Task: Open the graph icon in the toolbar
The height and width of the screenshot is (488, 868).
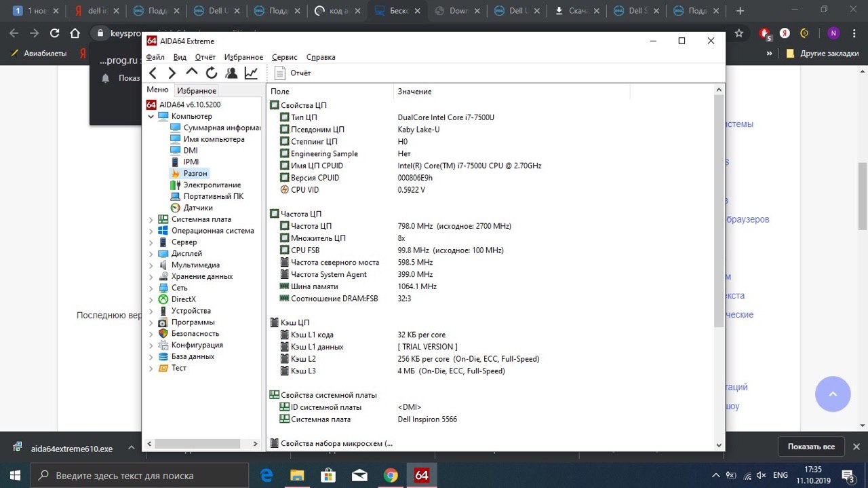Action: [251, 73]
